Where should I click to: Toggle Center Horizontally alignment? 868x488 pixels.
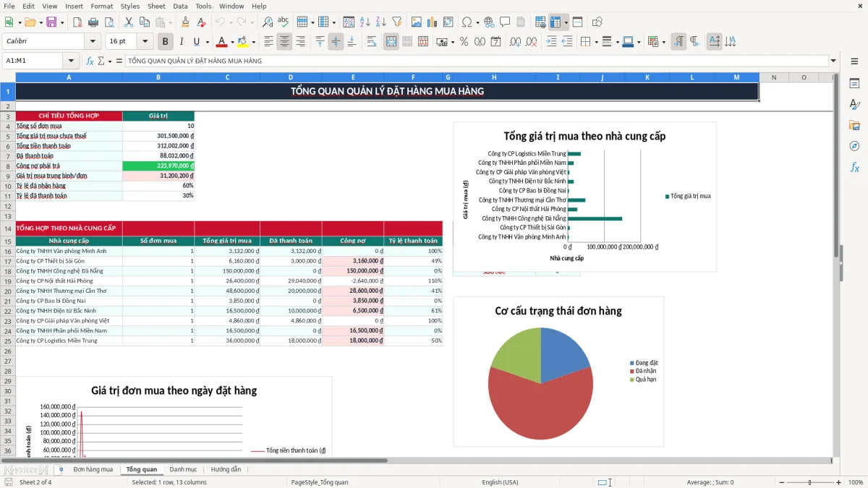[285, 41]
